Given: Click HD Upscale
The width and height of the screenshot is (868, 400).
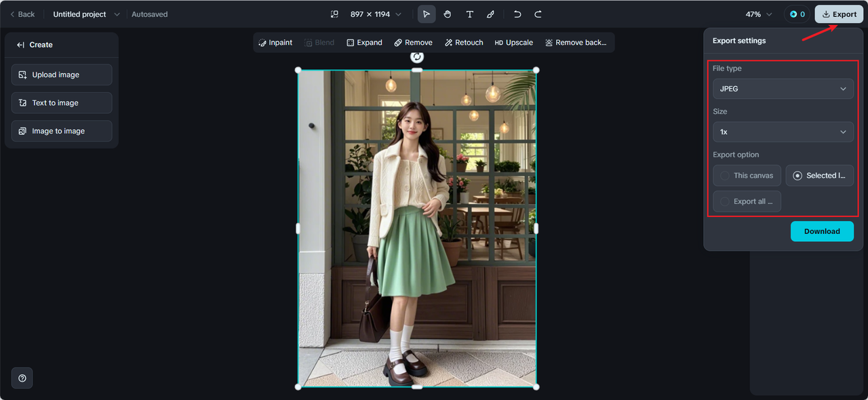Looking at the screenshot, I should click(513, 43).
